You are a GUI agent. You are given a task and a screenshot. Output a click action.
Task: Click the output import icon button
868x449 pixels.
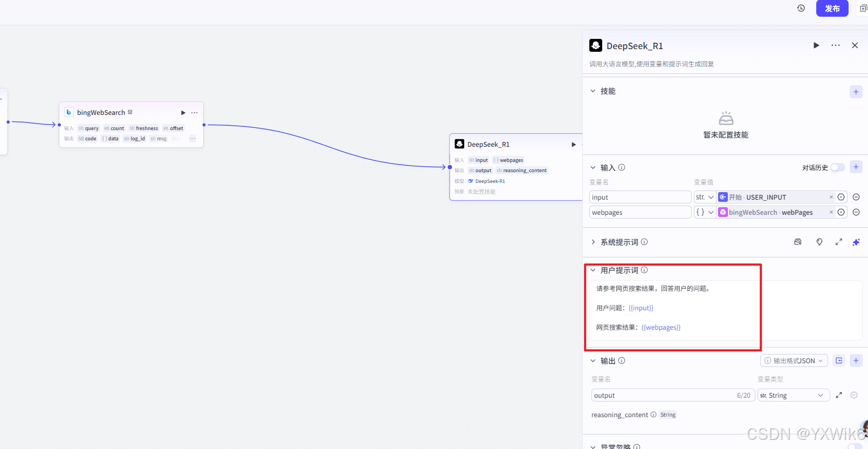click(x=839, y=360)
